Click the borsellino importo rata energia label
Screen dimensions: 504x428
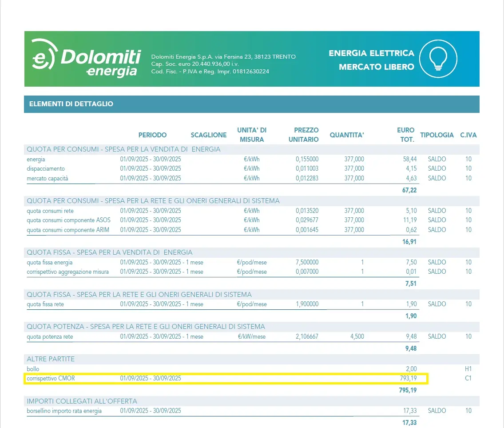coord(64,411)
